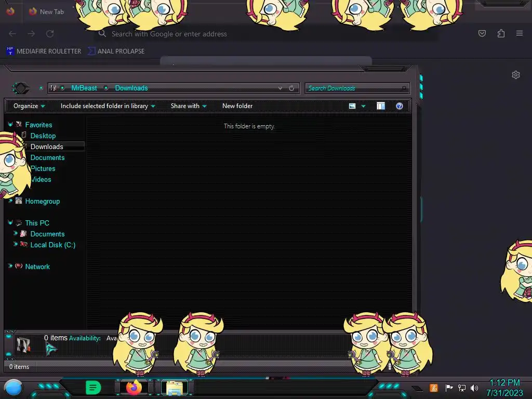Viewport: 532px width, 399px height.
Task: Collapse the Favorites tree section
Action: 10,124
